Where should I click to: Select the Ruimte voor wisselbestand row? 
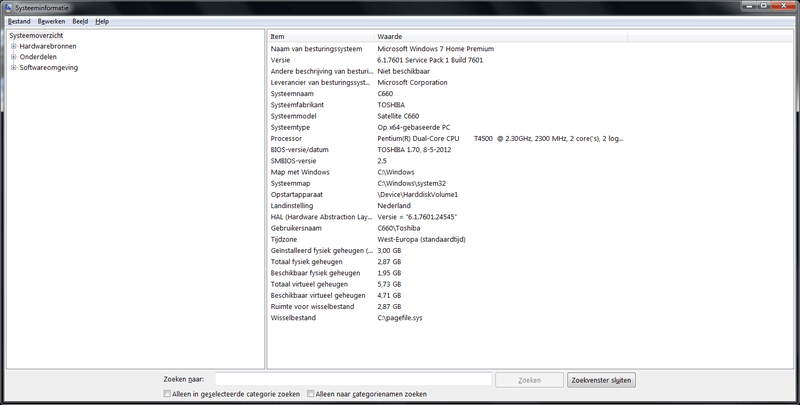point(447,307)
